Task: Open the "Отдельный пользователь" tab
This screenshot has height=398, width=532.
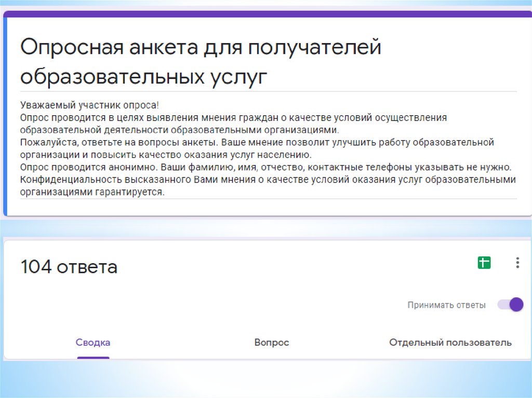Action: (450, 342)
